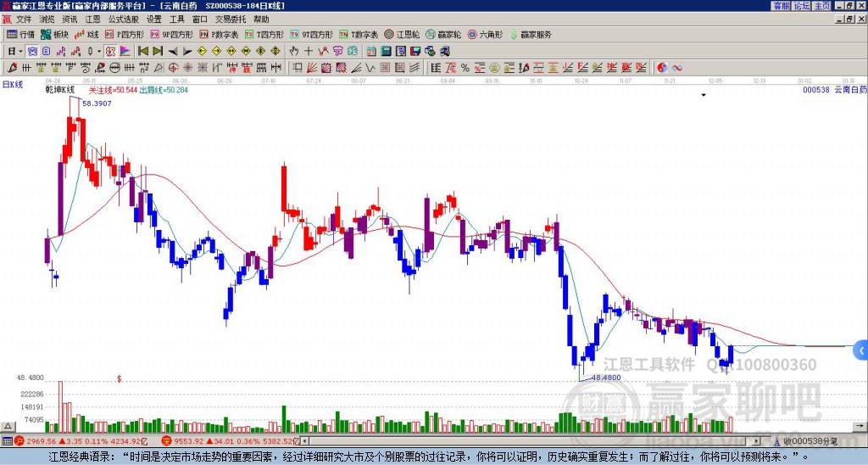The image size is (868, 465).
Task: Open the calendar icon in toolbar
Action: tap(371, 52)
